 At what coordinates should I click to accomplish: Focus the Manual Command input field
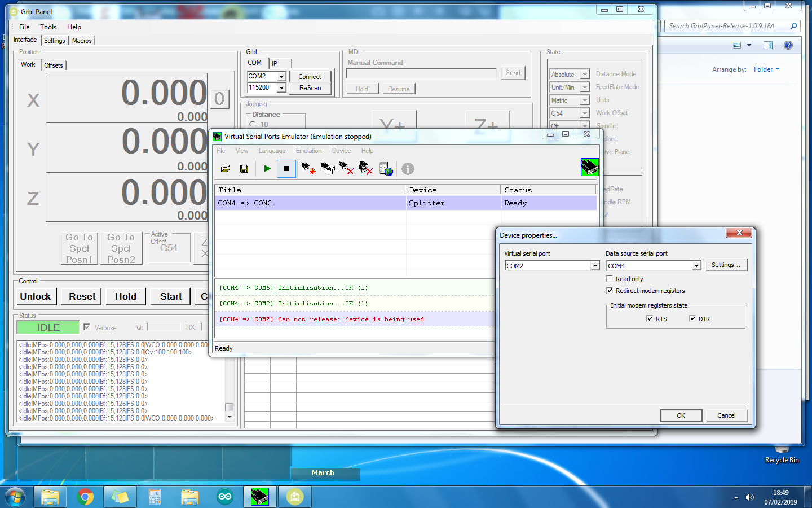click(x=421, y=73)
